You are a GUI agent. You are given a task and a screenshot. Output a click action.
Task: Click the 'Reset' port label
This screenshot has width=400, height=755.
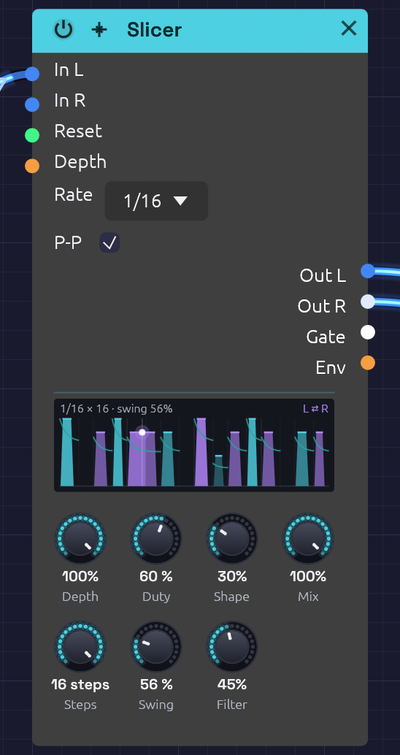(x=78, y=131)
